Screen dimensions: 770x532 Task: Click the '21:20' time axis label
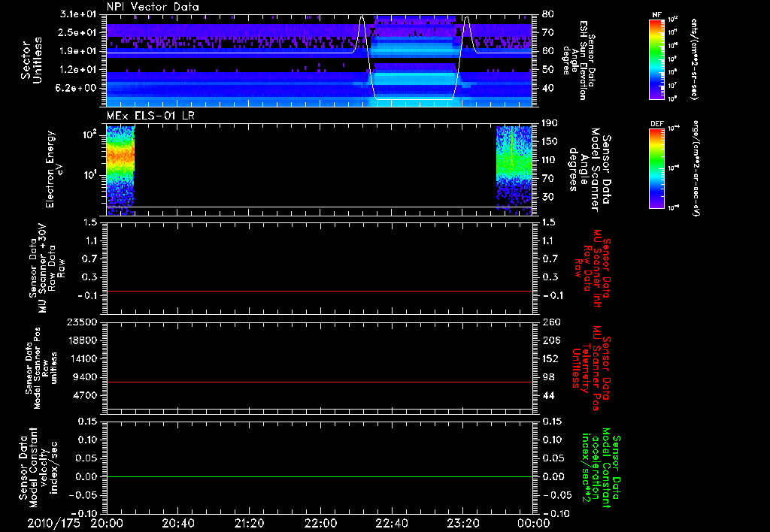[250, 523]
